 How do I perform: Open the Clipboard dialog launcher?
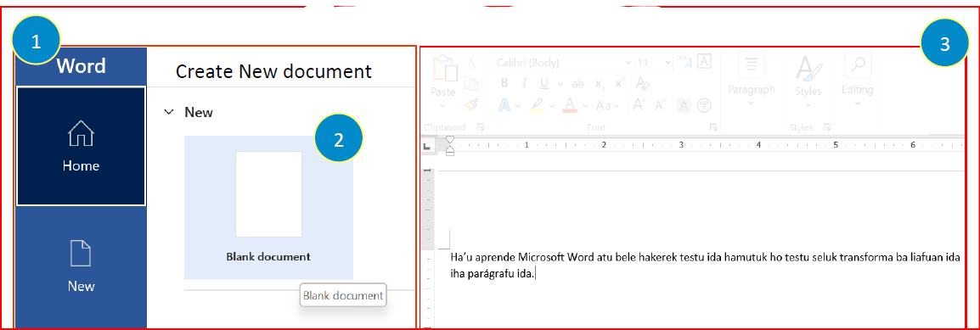481,127
